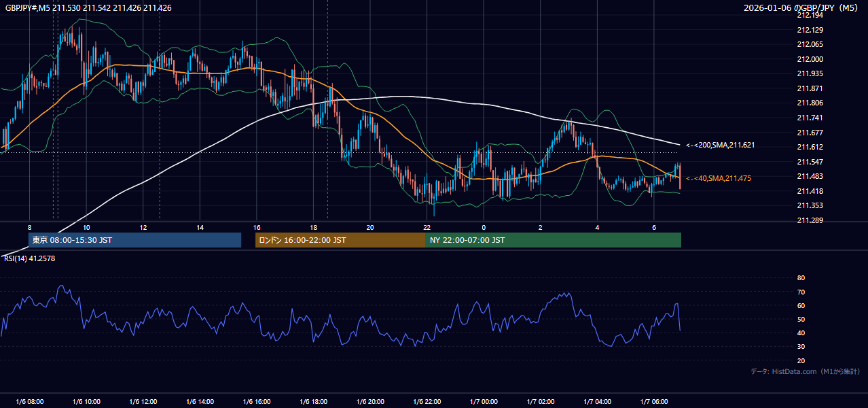Click the 1/6 08:00 time axis label
This screenshot has width=868, height=408.
(29, 401)
